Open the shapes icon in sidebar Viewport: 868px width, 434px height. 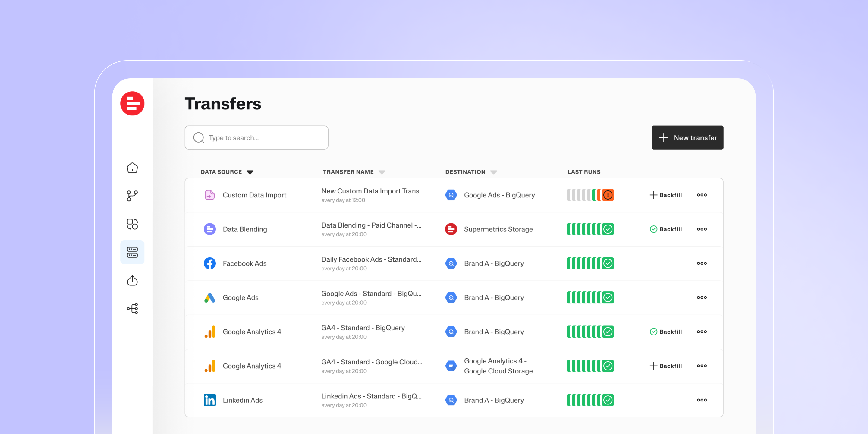[x=132, y=224]
